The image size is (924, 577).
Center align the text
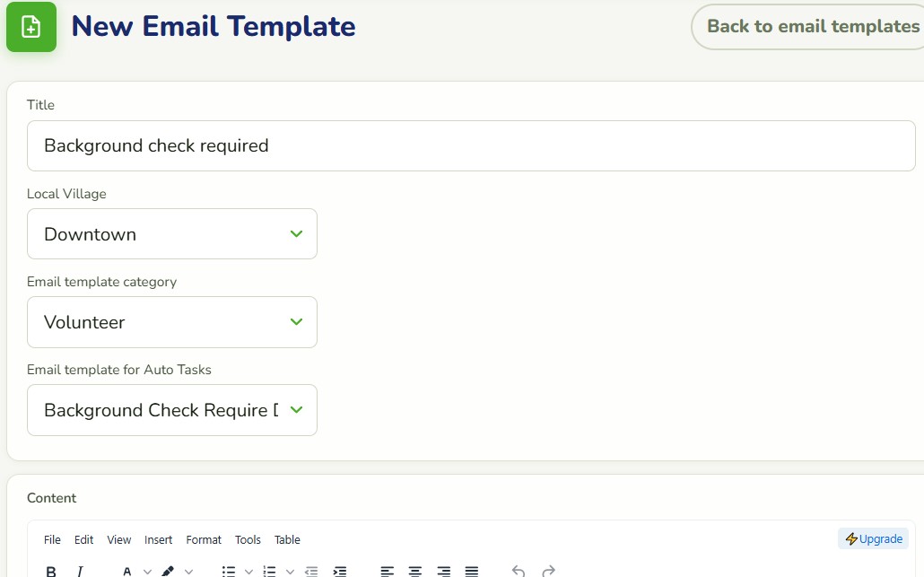pyautogui.click(x=415, y=571)
